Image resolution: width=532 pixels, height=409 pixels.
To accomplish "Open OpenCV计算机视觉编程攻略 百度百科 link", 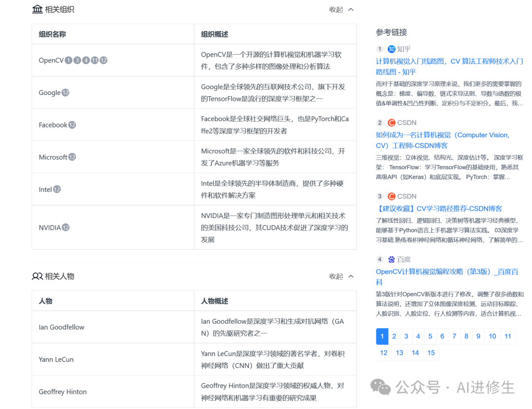I will point(447,277).
